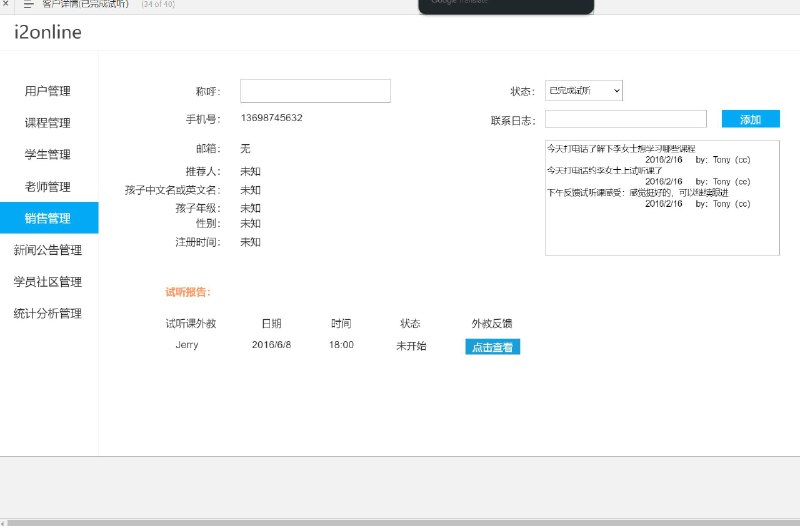Screen dimensions: 800x526
Task: Click the contact log history box
Action: coord(662,198)
